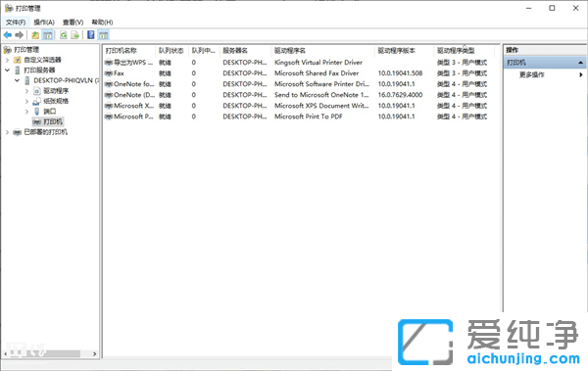Click version cell 16.0.7629.4000
This screenshot has width=588, height=371.
400,95
